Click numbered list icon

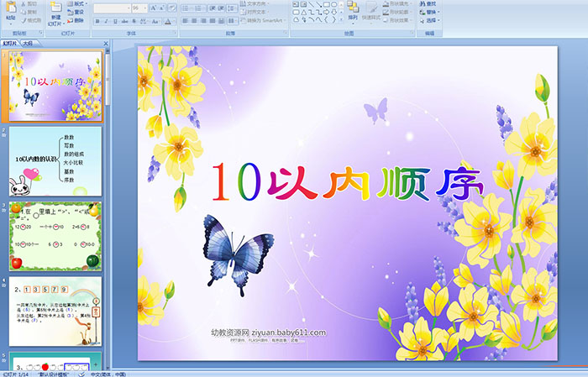(x=199, y=8)
